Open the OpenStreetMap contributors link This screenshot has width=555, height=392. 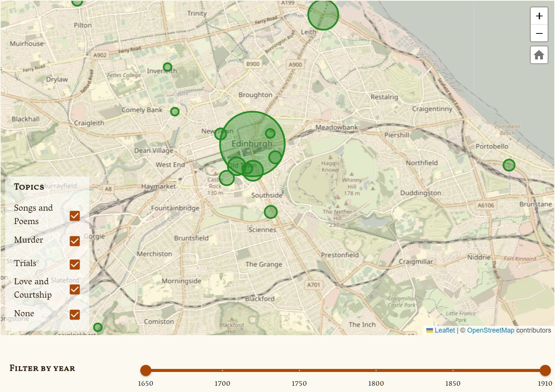click(x=491, y=330)
